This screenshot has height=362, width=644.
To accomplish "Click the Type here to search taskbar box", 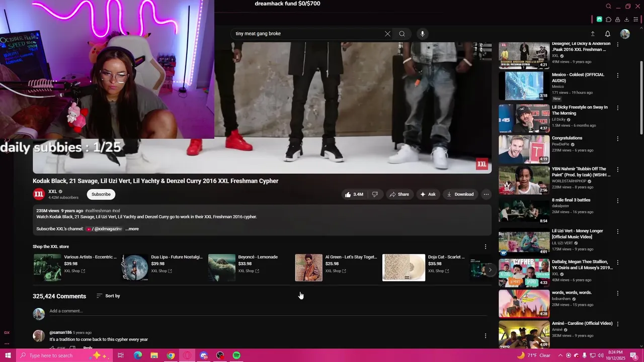I will coord(64,355).
